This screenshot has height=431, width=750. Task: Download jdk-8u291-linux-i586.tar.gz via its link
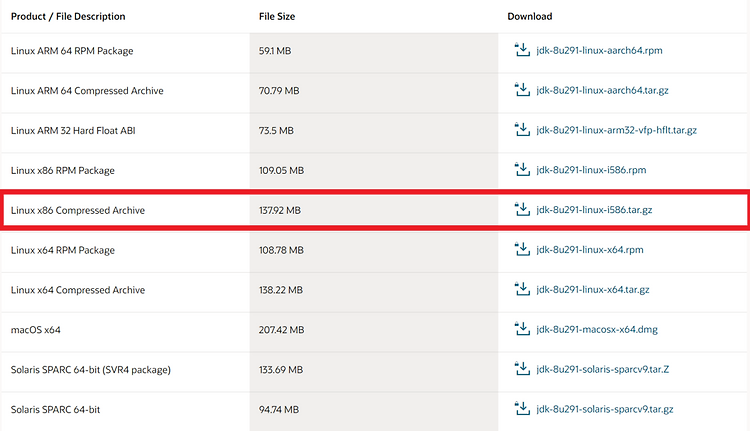(x=594, y=210)
